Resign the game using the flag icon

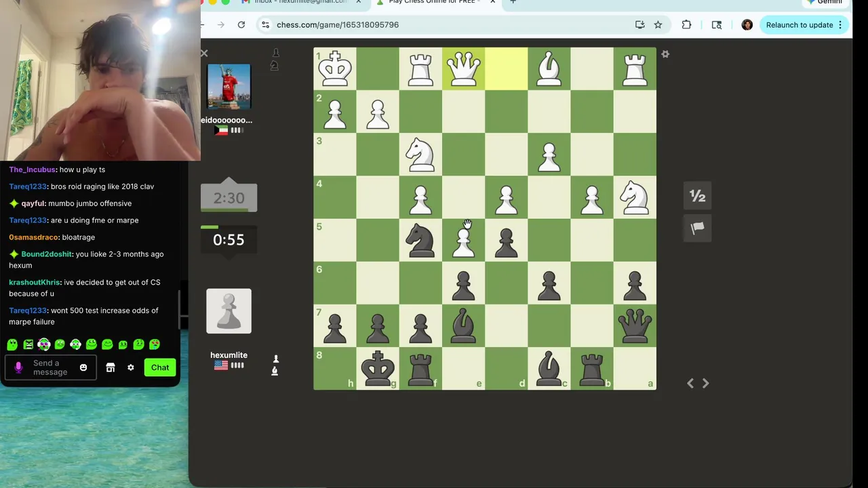tap(697, 228)
